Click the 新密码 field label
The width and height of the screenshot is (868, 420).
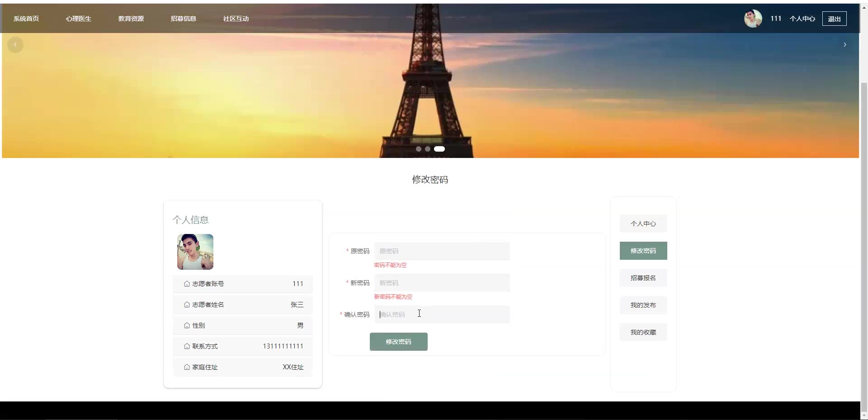[x=360, y=283]
